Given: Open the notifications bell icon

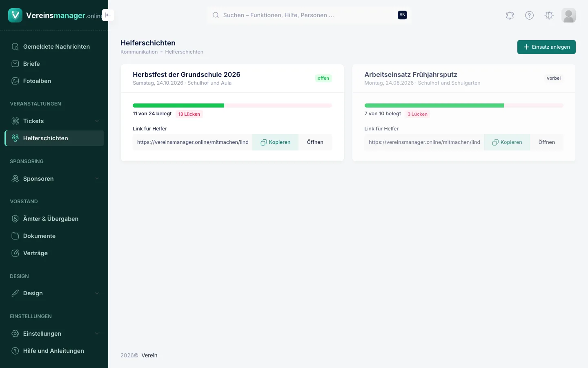Looking at the screenshot, I should coord(510,16).
